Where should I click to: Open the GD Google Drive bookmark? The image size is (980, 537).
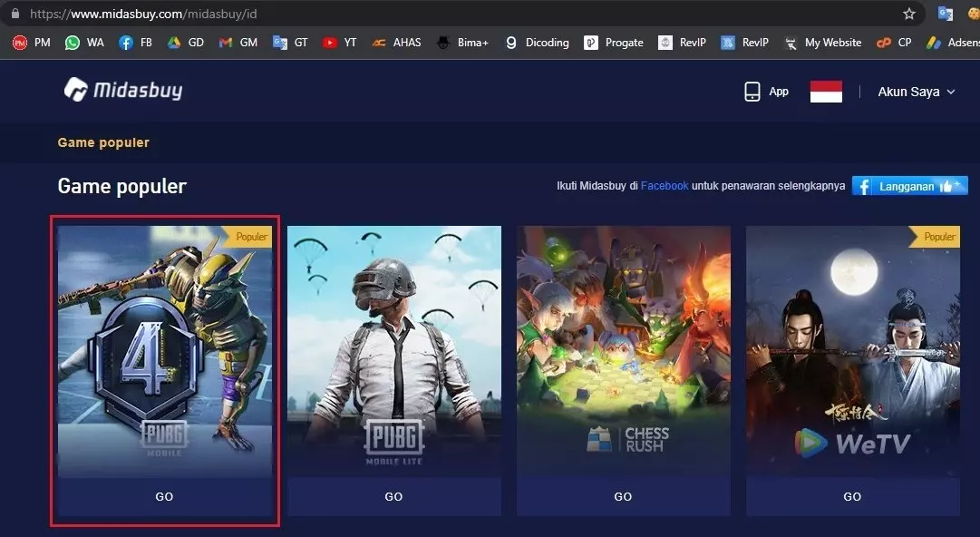coord(186,43)
